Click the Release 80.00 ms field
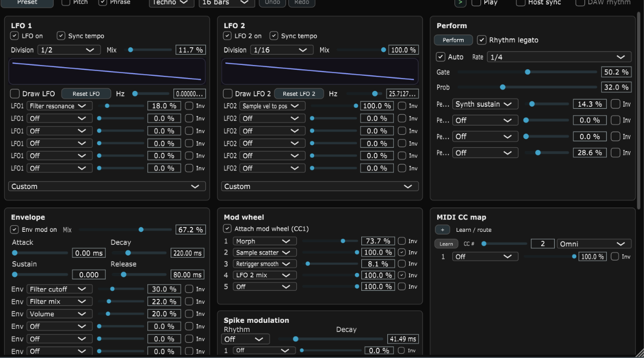This screenshot has height=358, width=644. point(187,275)
